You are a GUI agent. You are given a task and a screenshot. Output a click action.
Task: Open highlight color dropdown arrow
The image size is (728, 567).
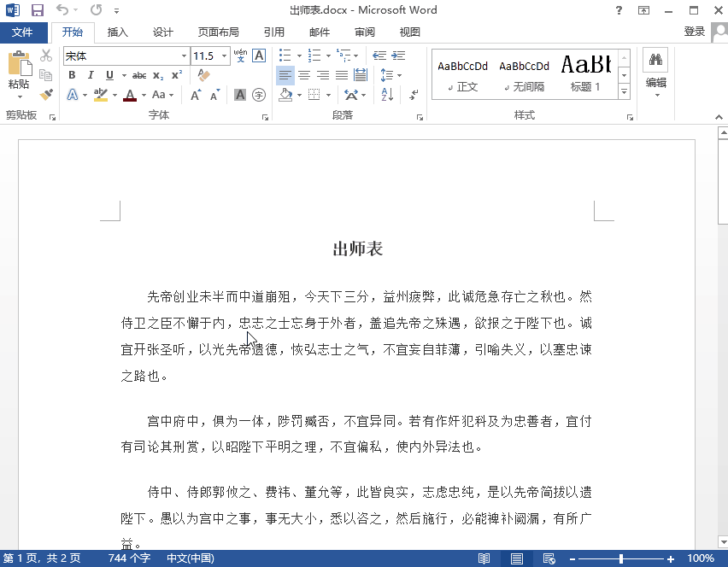coord(114,95)
